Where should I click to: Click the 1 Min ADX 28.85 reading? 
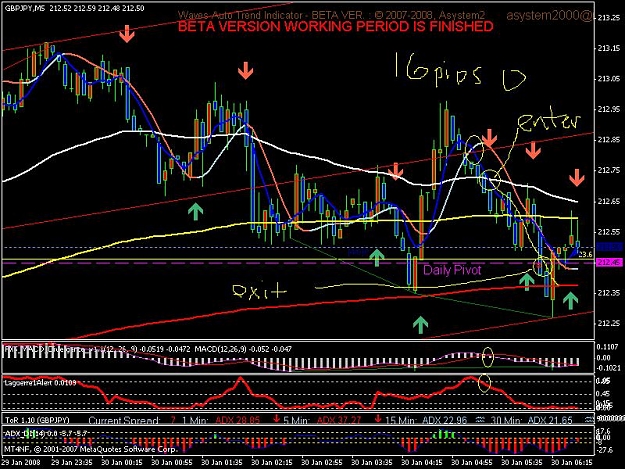221,420
